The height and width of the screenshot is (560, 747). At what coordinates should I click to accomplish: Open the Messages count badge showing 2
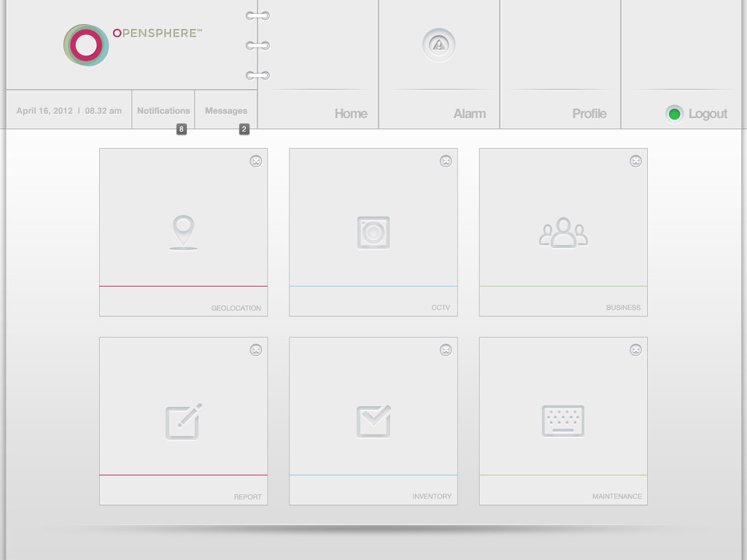tap(244, 129)
